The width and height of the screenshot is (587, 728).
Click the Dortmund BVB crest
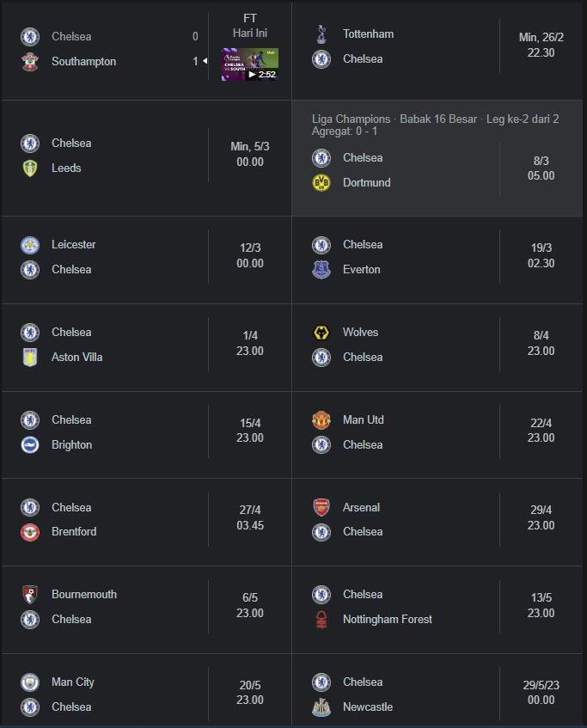[x=321, y=183]
